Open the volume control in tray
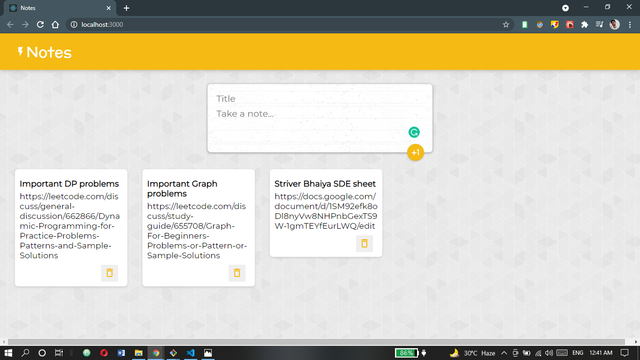Screen dimensions: 640x360 (x=549, y=353)
